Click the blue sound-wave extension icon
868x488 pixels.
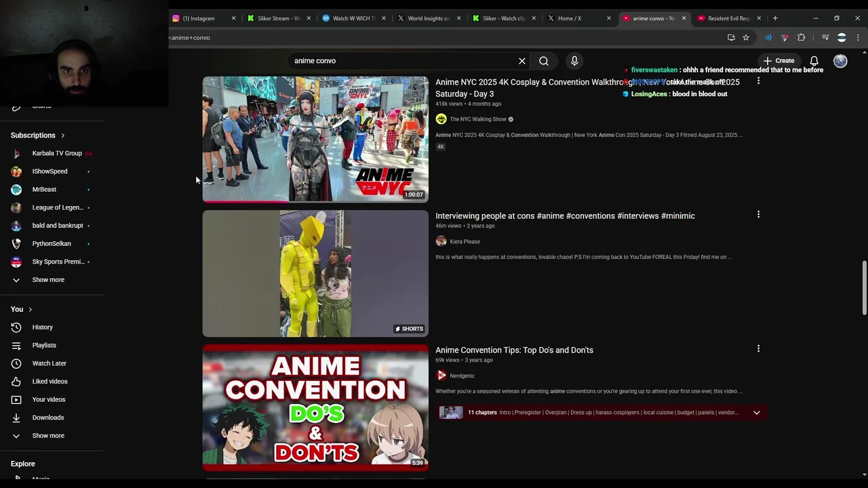click(768, 37)
